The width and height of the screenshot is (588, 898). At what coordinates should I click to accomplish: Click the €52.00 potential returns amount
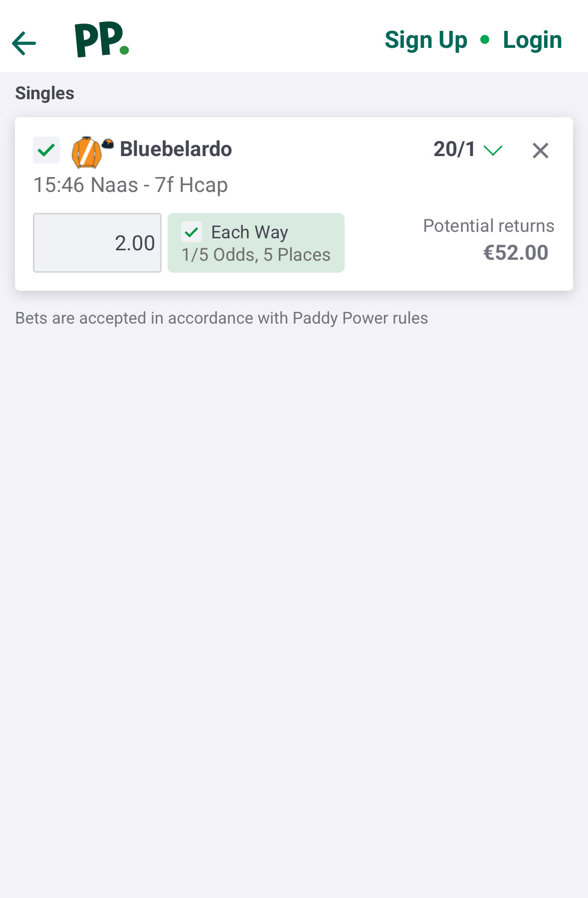(516, 253)
